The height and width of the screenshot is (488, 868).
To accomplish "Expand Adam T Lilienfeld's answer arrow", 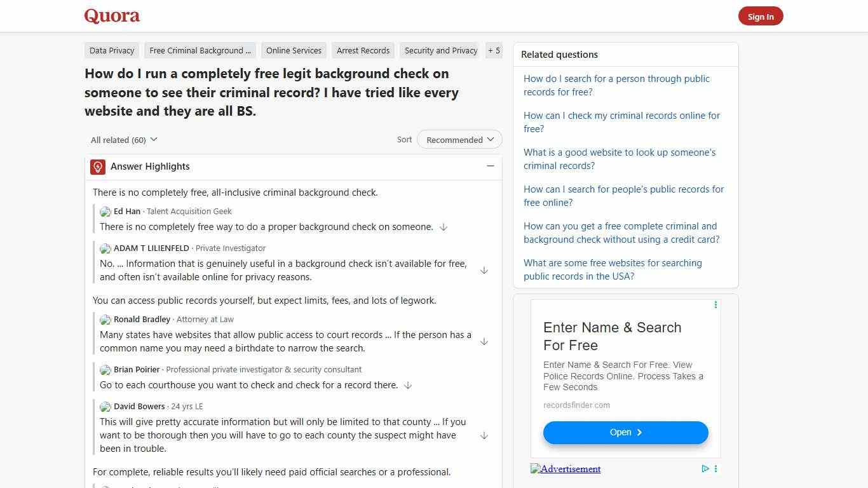I will [484, 270].
